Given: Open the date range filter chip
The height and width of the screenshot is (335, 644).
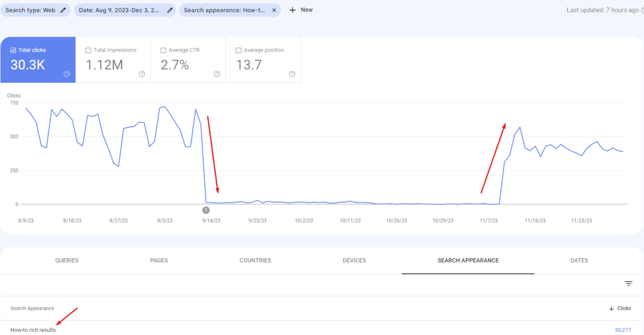Looking at the screenshot, I should pyautogui.click(x=118, y=10).
